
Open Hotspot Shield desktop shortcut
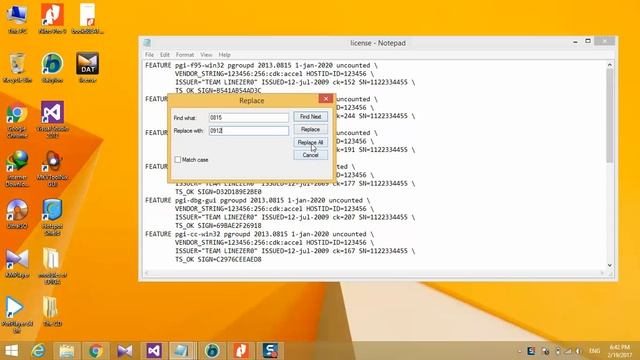click(x=52, y=217)
